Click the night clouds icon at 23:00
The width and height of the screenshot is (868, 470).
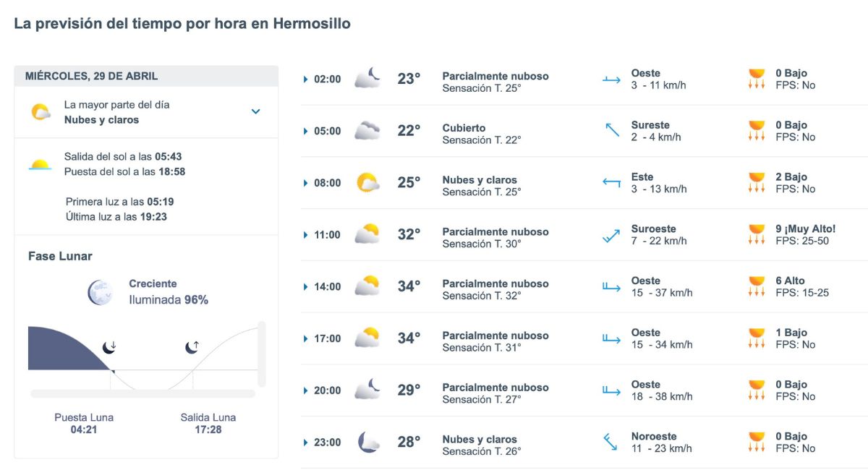coord(367,442)
